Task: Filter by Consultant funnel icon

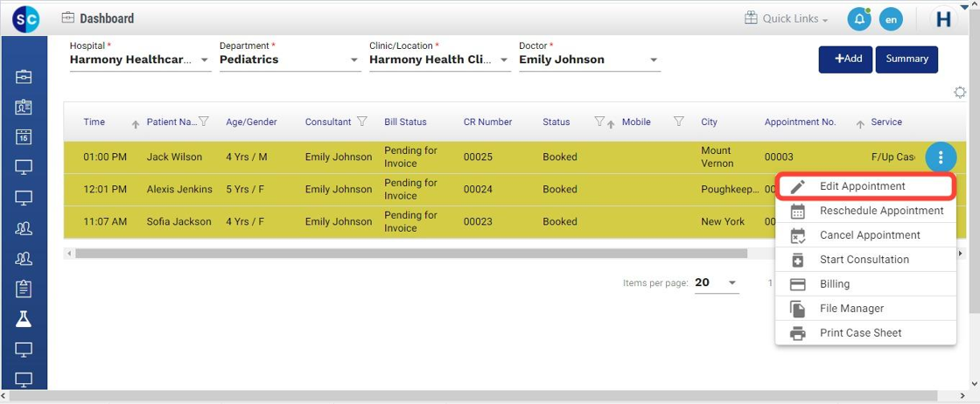Action: [x=362, y=122]
